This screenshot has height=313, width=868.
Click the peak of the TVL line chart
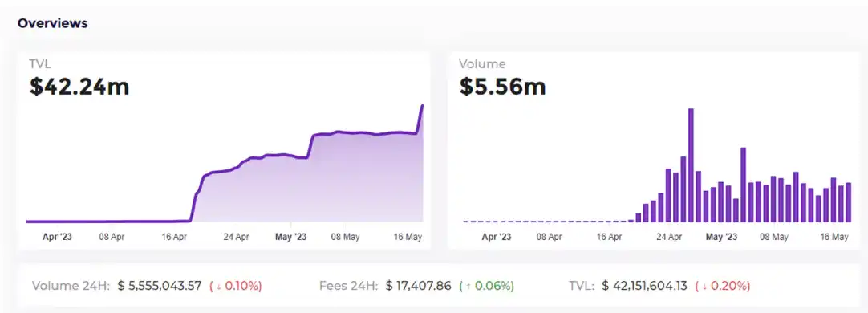(423, 105)
